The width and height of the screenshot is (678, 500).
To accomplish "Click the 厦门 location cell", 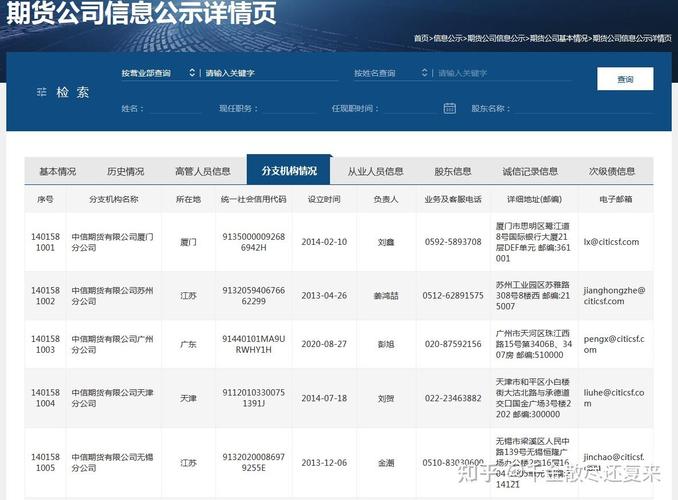I will [x=188, y=242].
